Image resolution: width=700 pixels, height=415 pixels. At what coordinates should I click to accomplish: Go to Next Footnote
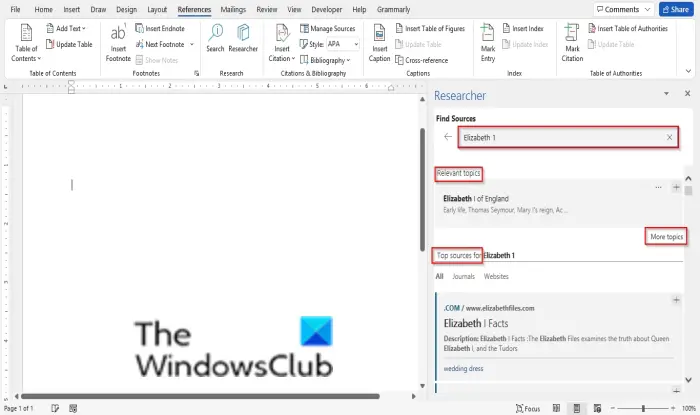(160, 44)
